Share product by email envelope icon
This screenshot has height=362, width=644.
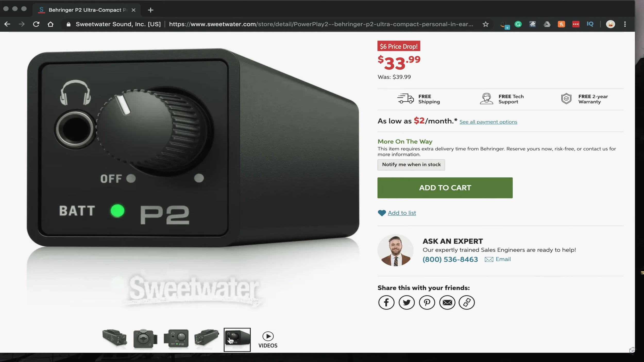point(447,302)
